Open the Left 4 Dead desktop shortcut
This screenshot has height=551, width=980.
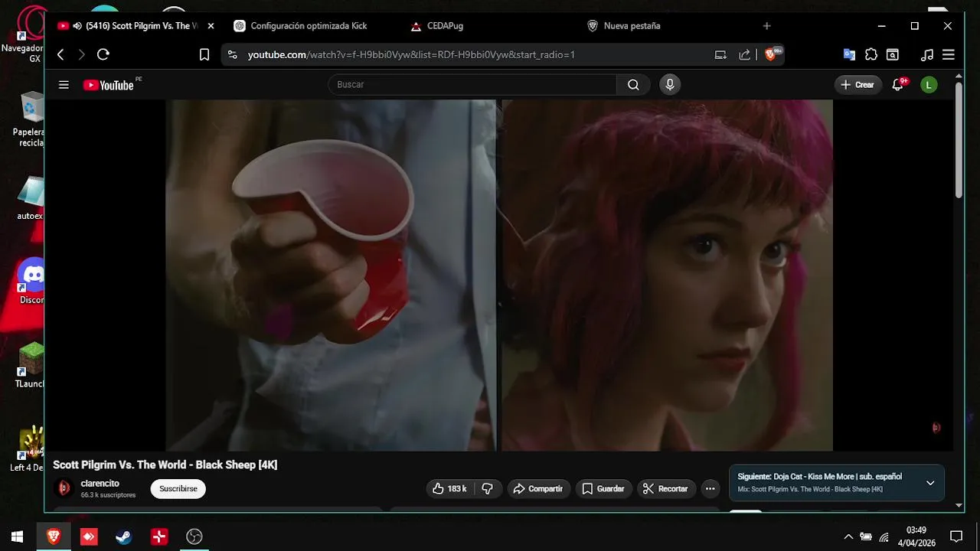click(28, 449)
